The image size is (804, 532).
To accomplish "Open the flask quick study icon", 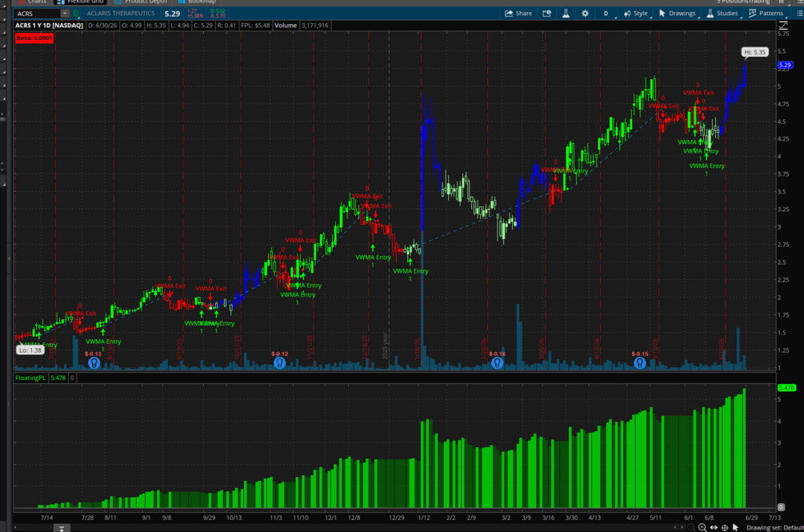I will (566, 14).
